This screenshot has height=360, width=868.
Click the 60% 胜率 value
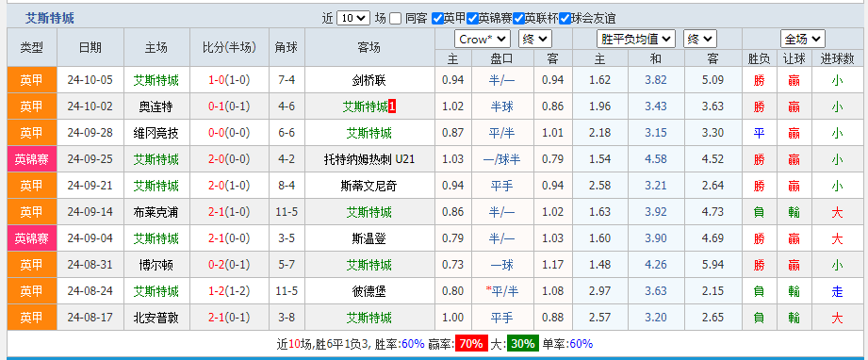click(413, 344)
